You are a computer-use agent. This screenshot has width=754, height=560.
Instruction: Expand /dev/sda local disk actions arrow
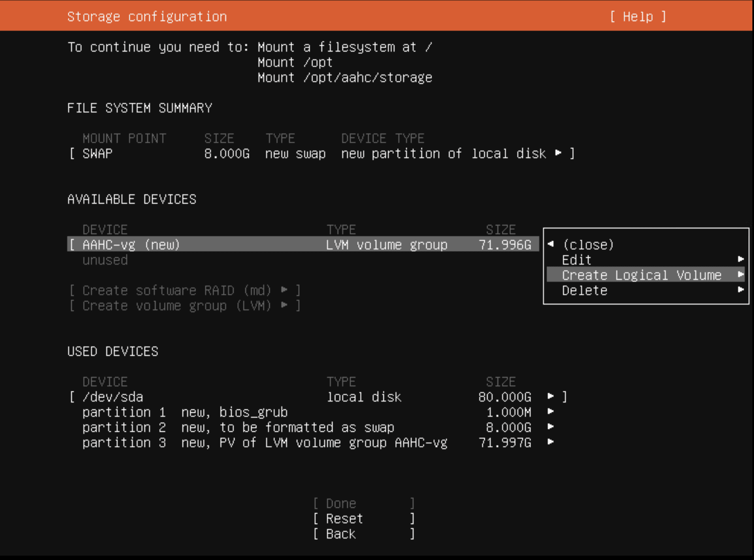551,397
